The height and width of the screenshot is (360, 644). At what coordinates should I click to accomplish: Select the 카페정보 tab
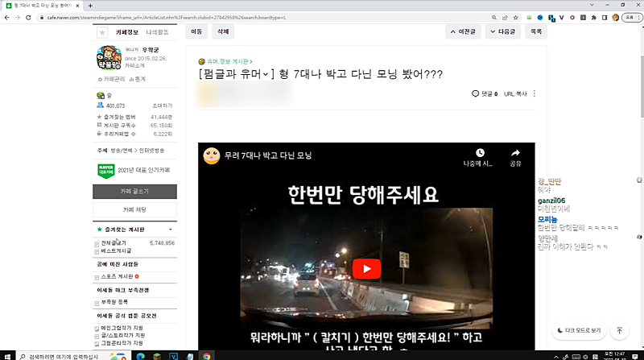pyautogui.click(x=129, y=33)
